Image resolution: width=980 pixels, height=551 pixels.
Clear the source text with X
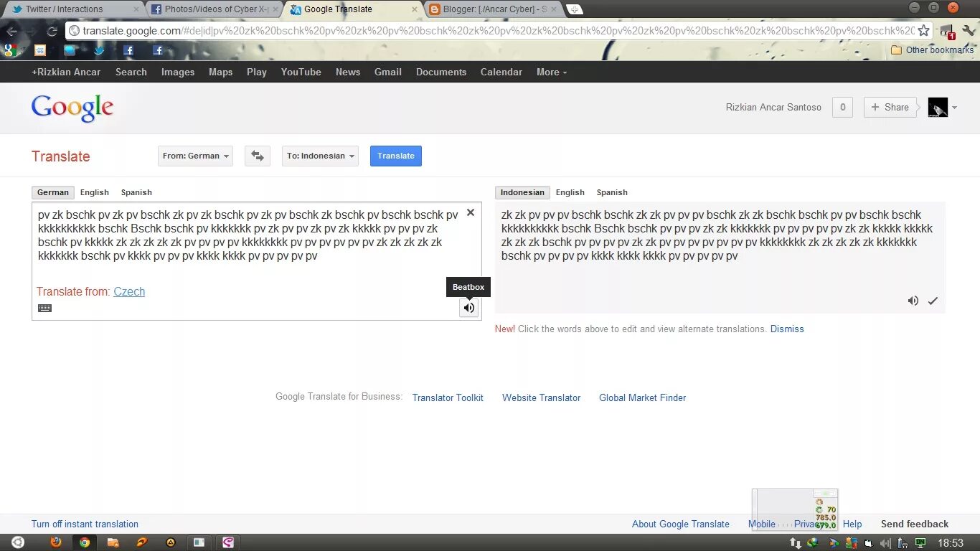pyautogui.click(x=471, y=212)
